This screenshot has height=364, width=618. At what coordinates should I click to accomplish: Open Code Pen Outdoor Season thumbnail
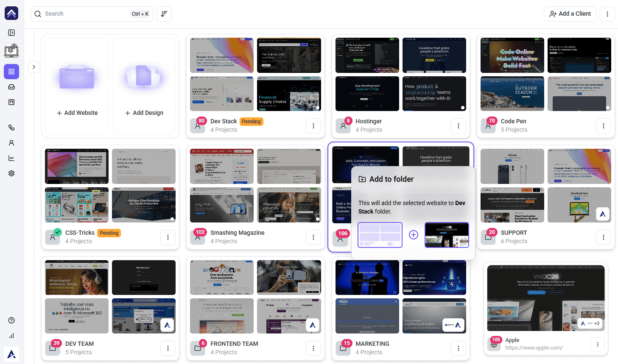tap(512, 94)
